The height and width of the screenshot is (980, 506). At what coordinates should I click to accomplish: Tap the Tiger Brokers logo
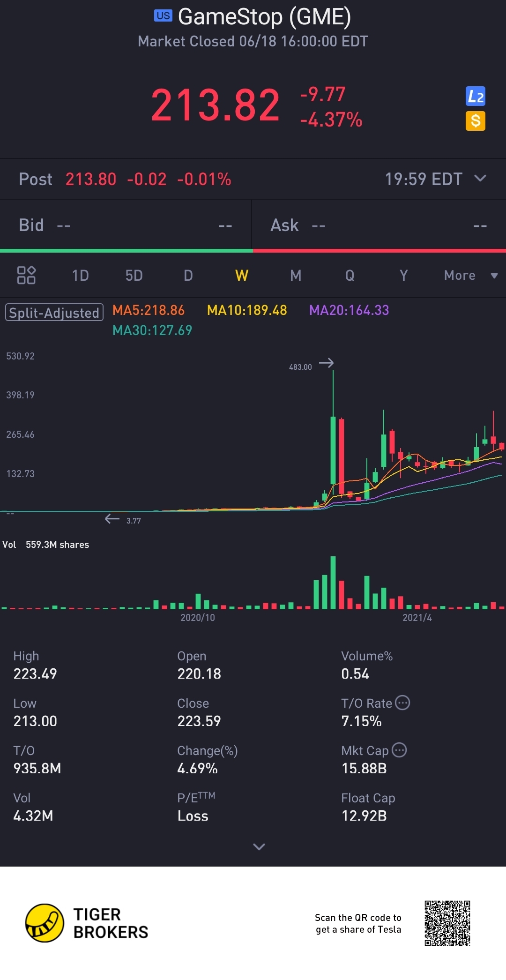click(x=87, y=923)
